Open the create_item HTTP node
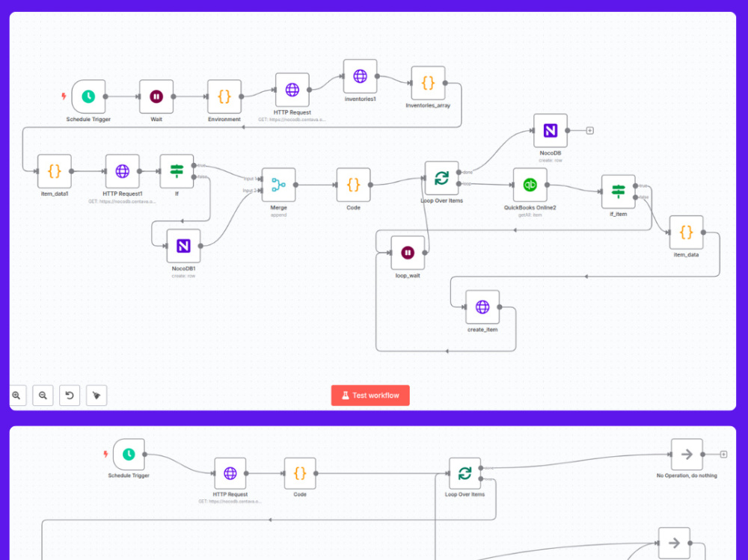Viewport: 748px width, 560px height. (x=482, y=307)
